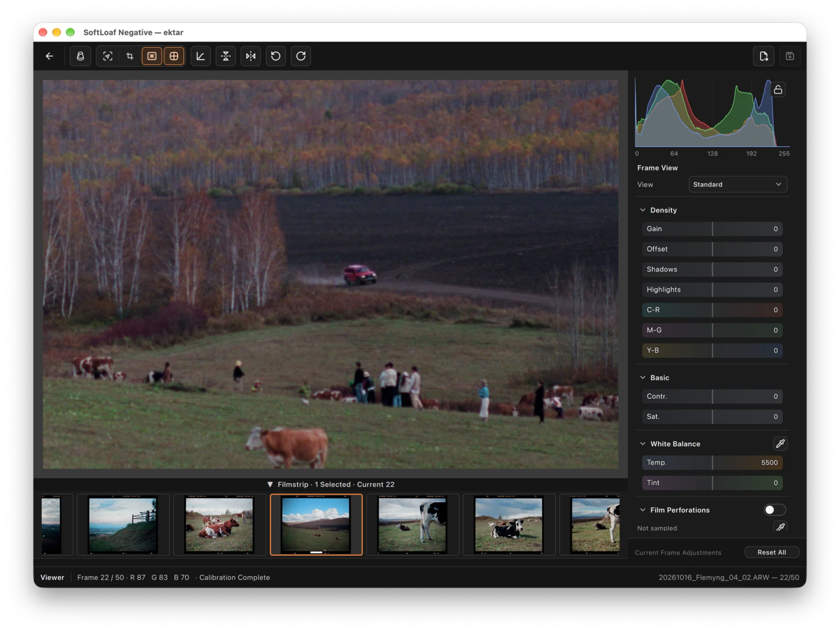Click the Y-B color balance slider
The width and height of the screenshot is (840, 632).
coord(712,350)
